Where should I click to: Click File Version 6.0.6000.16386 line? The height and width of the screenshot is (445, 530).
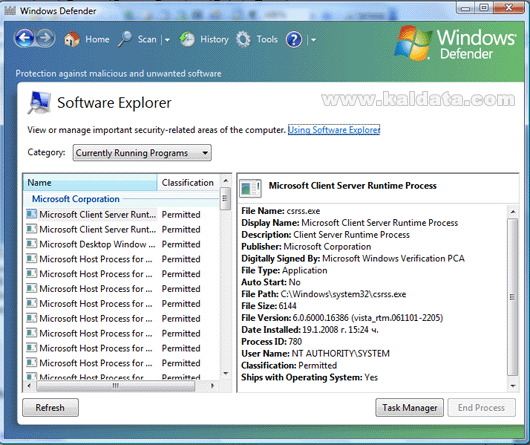click(x=342, y=318)
